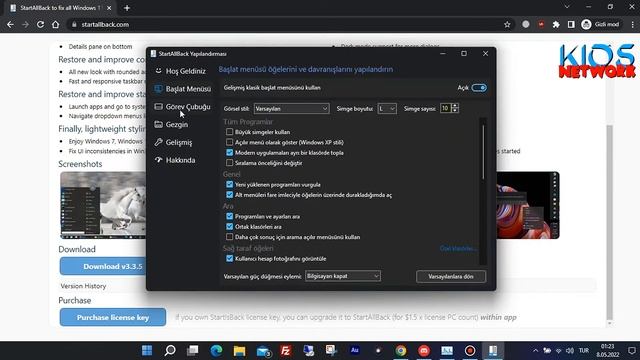This screenshot has height=360, width=640.
Task: Click the Download v3.3.5 button
Action: (x=103, y=266)
